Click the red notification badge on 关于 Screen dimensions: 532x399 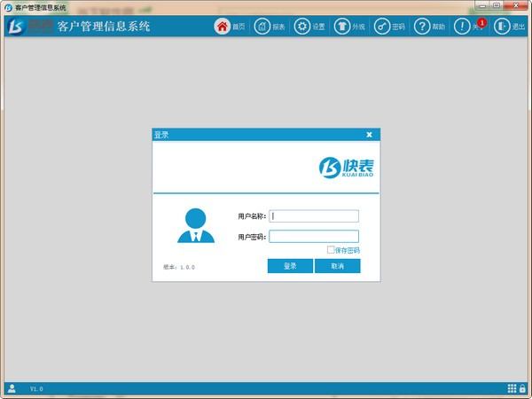(x=482, y=21)
